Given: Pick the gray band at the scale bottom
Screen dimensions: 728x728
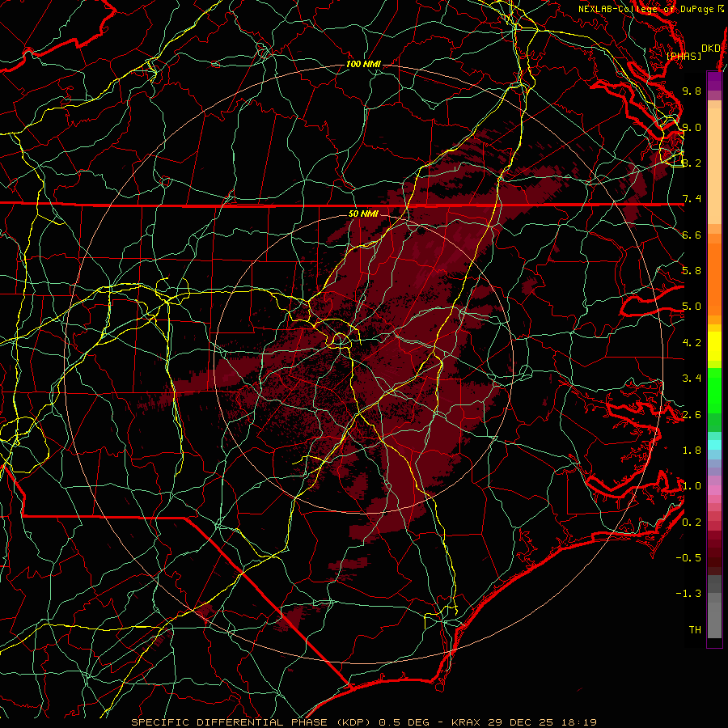Looking at the screenshot, I should point(714,620).
